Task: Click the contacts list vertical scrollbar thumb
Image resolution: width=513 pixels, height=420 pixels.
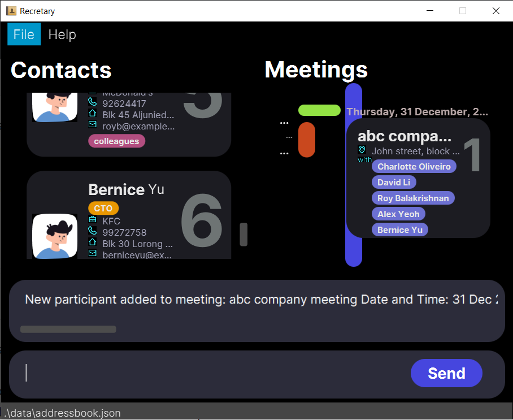Action: tap(244, 235)
